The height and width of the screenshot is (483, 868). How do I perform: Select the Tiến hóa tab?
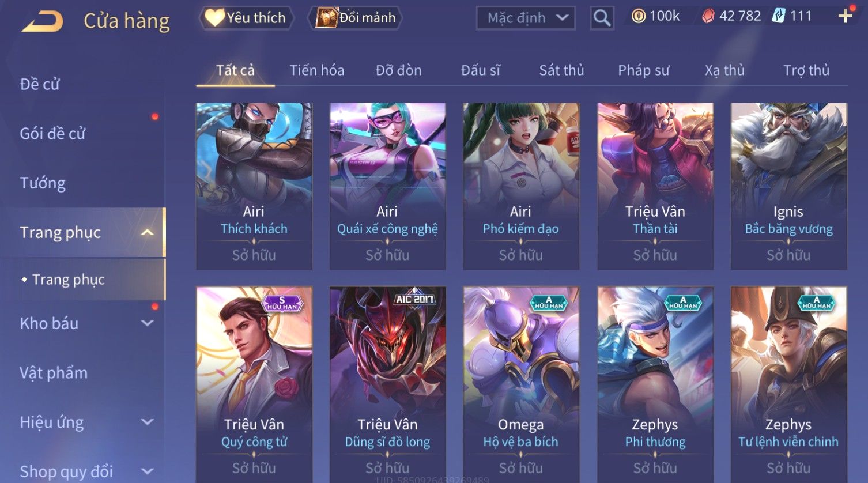[316, 70]
